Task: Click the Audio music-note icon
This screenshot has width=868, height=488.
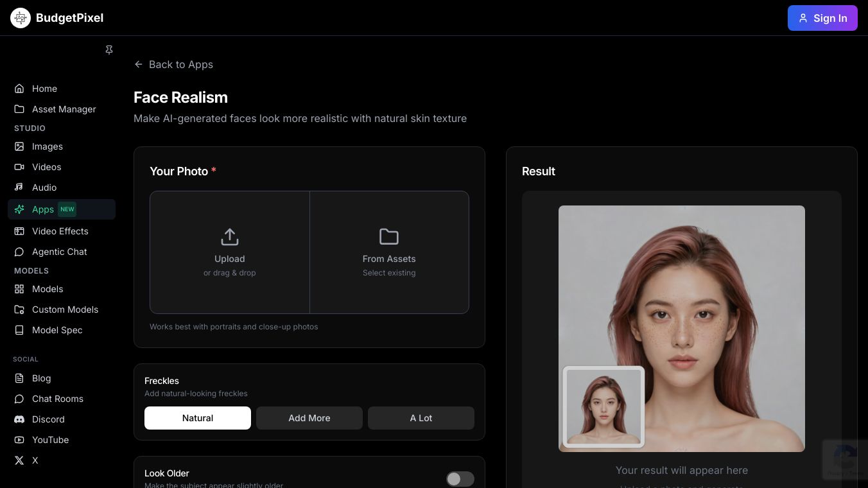Action: [x=20, y=187]
